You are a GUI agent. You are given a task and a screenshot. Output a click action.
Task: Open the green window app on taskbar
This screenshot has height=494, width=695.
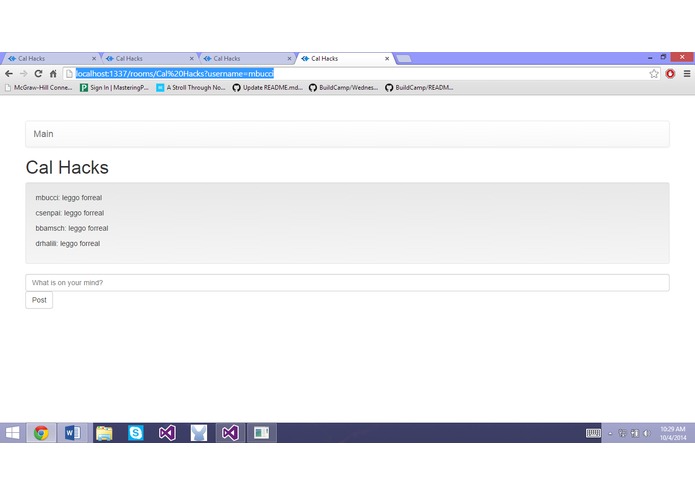point(262,433)
